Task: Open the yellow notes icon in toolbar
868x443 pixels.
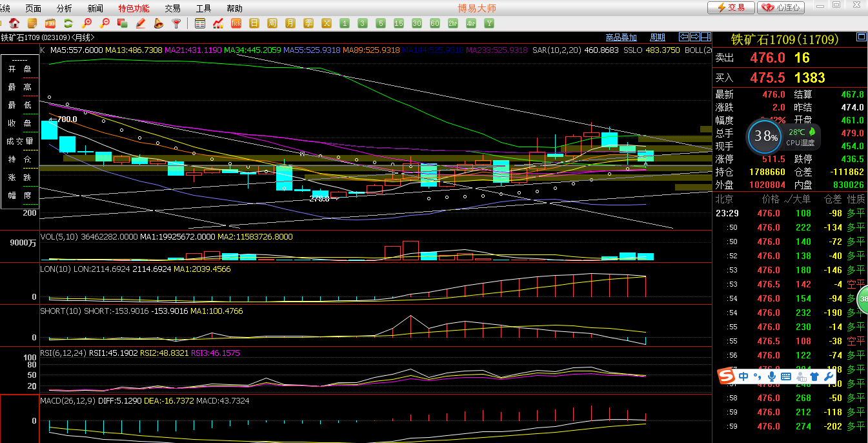Action: (32, 23)
